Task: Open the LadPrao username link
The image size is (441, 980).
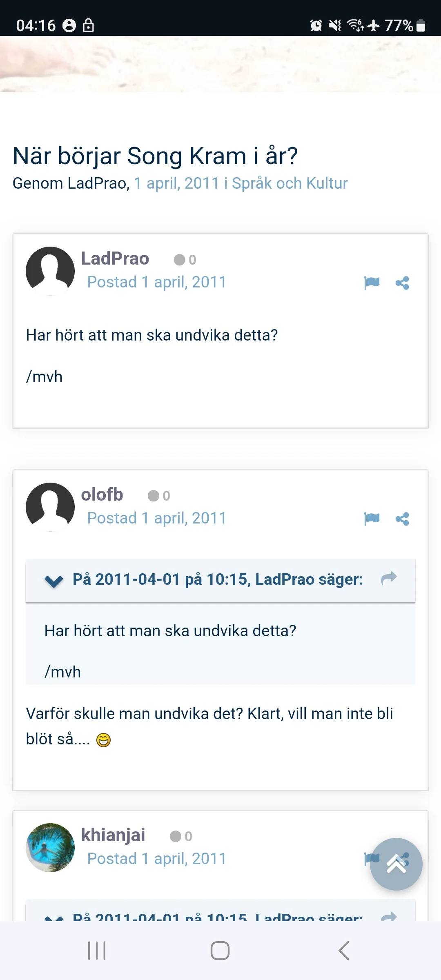Action: pos(115,258)
